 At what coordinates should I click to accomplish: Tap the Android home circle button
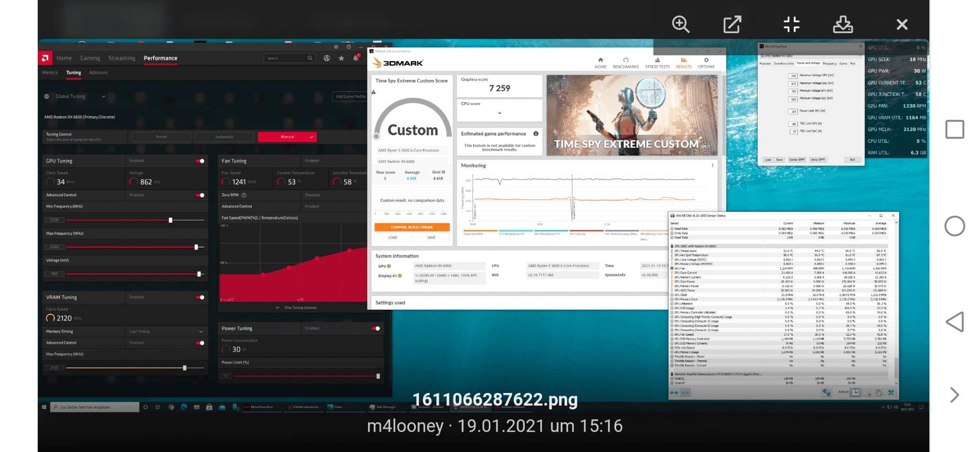(954, 226)
